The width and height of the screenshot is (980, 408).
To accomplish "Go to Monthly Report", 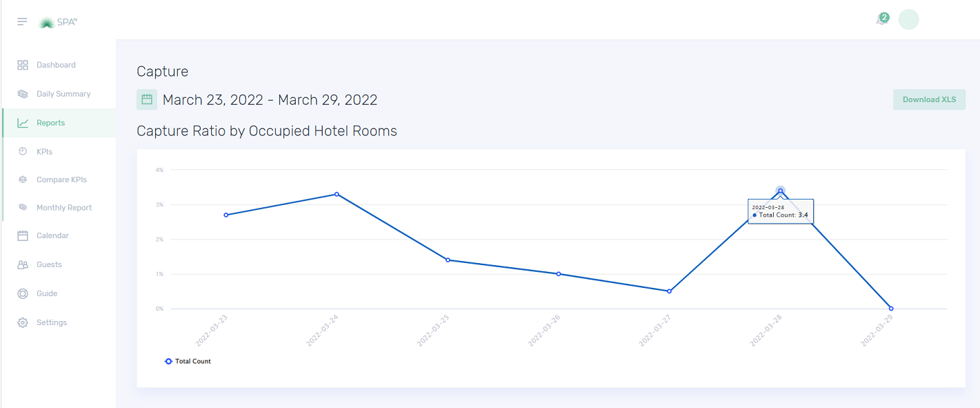I will pyautogui.click(x=63, y=207).
